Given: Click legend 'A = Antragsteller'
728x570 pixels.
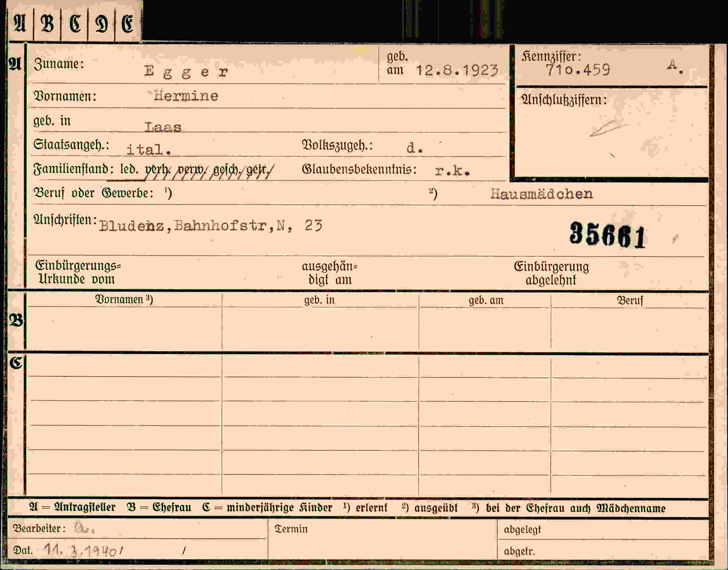Looking at the screenshot, I should 72,507.
